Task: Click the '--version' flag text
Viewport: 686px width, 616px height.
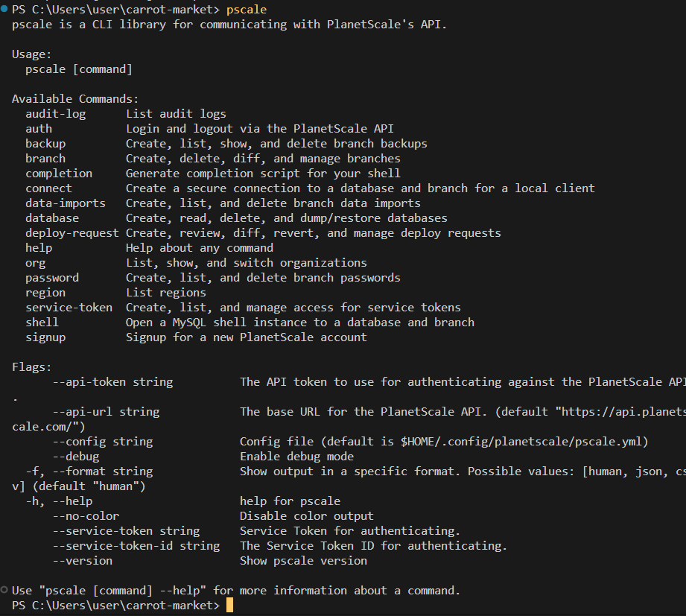Action: pyautogui.click(x=82, y=561)
